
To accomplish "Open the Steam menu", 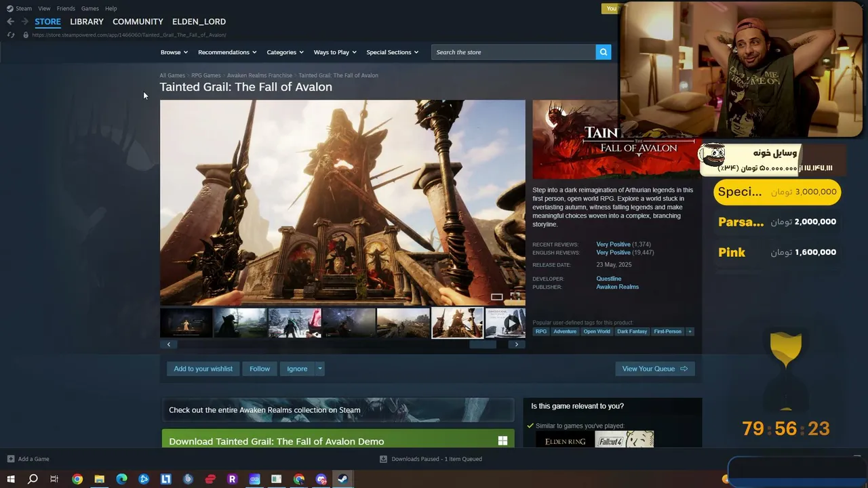I will click(x=24, y=8).
